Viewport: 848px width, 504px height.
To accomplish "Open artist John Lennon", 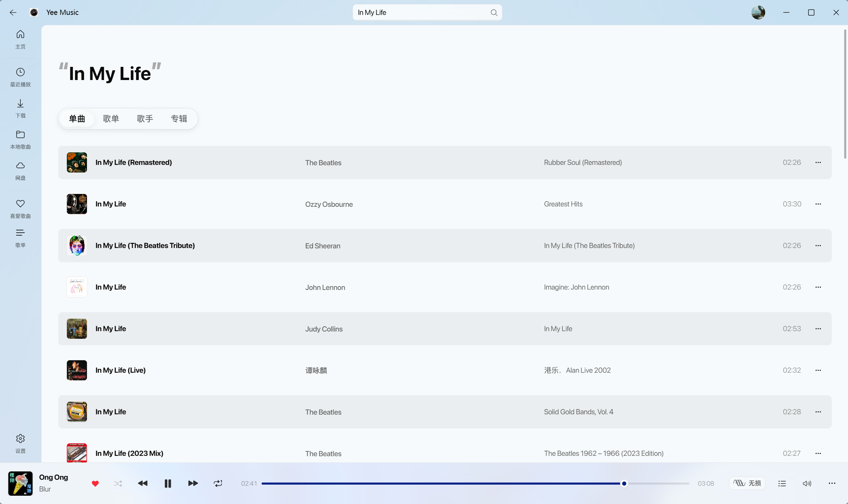I will pyautogui.click(x=325, y=288).
